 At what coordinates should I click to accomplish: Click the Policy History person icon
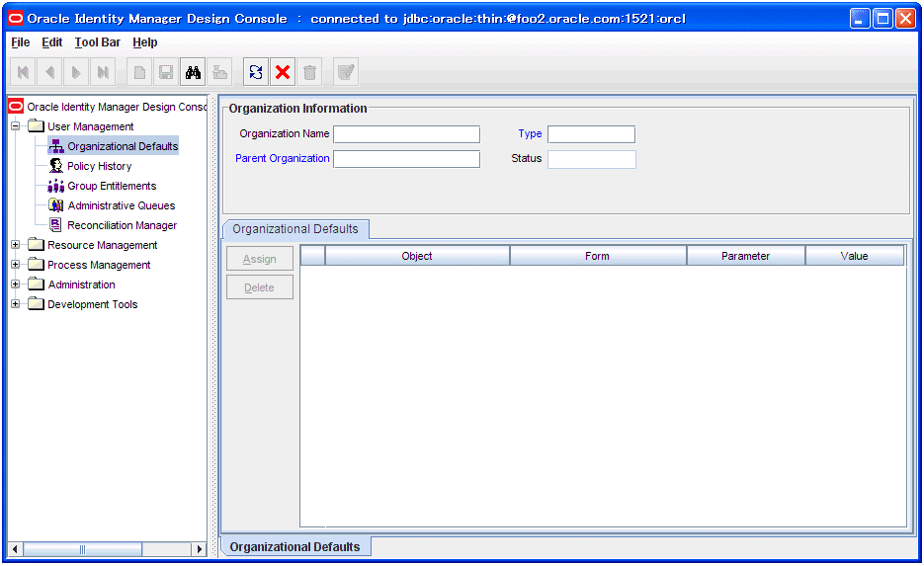[56, 166]
